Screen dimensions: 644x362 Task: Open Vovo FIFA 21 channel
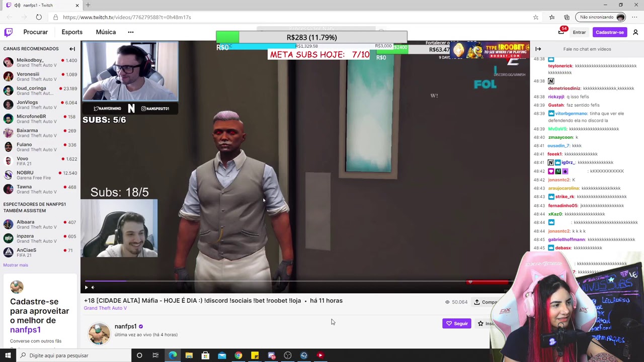point(40,161)
